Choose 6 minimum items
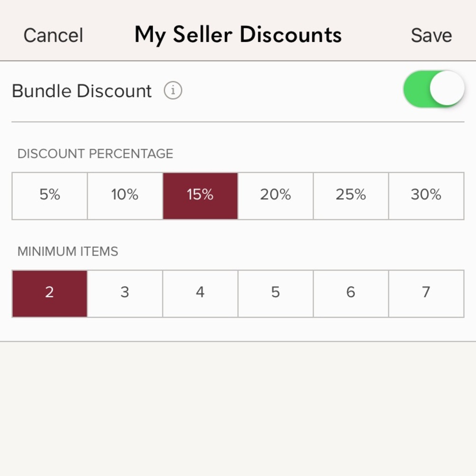476x476 pixels. 350,293
